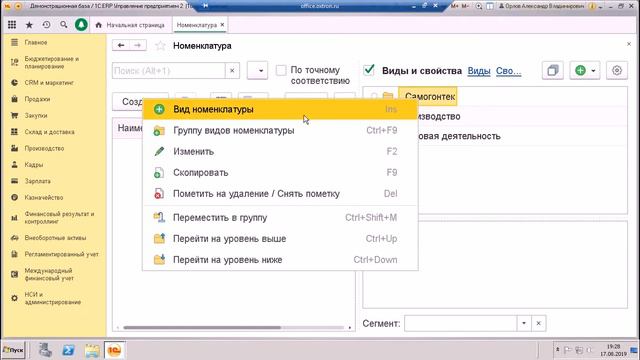Click the Пуск start button
The width and height of the screenshot is (640, 360).
click(13, 350)
